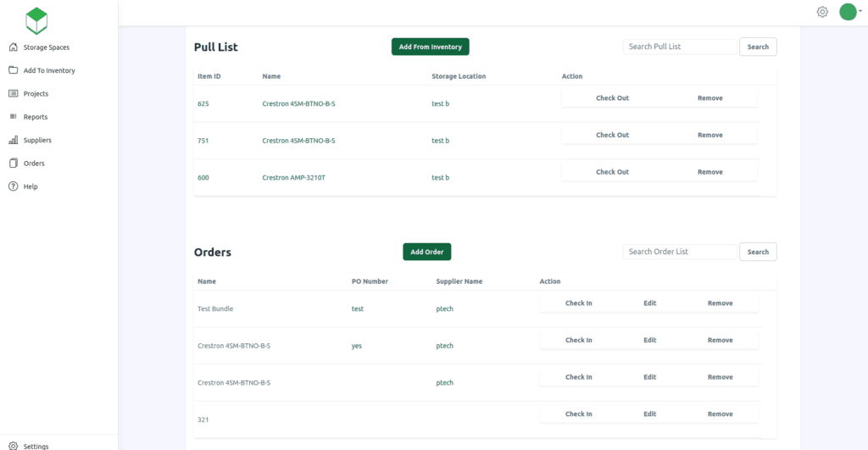Click the Help question mark icon
Screen dimensions: 868x450
(x=14, y=186)
